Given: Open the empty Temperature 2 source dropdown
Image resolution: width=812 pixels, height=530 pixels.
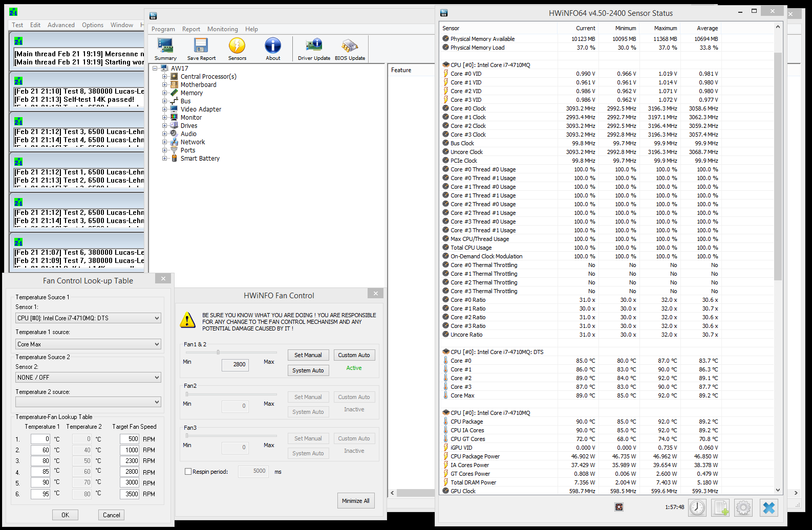Looking at the screenshot, I should click(88, 402).
